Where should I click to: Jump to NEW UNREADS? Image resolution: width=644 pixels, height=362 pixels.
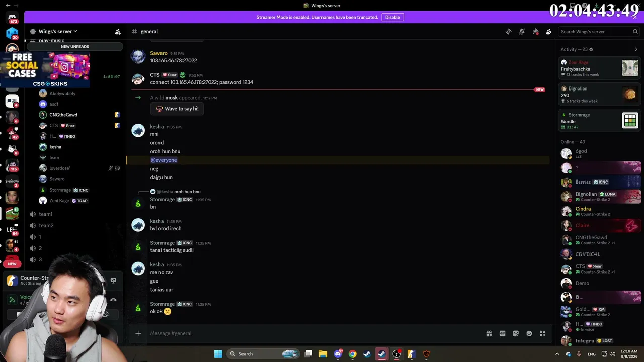(x=75, y=47)
